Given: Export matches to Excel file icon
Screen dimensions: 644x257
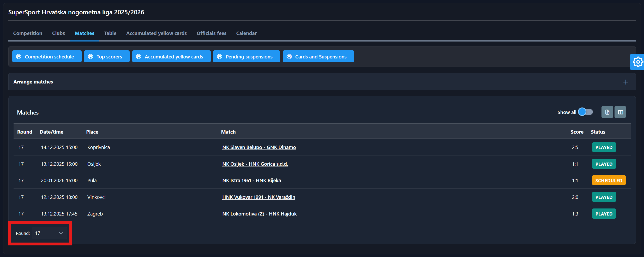Looking at the screenshot, I should point(607,112).
